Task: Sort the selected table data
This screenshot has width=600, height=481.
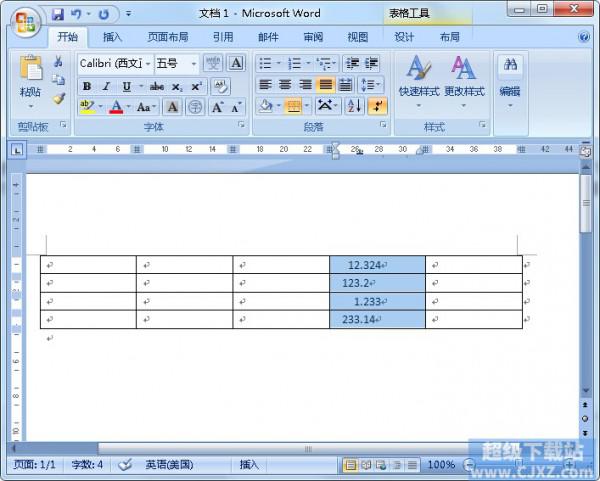Action: point(354,106)
